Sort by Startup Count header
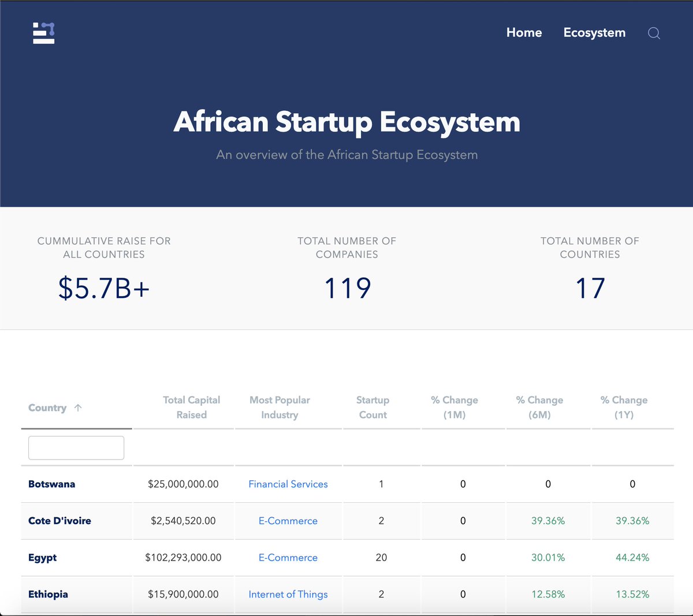 tap(372, 407)
